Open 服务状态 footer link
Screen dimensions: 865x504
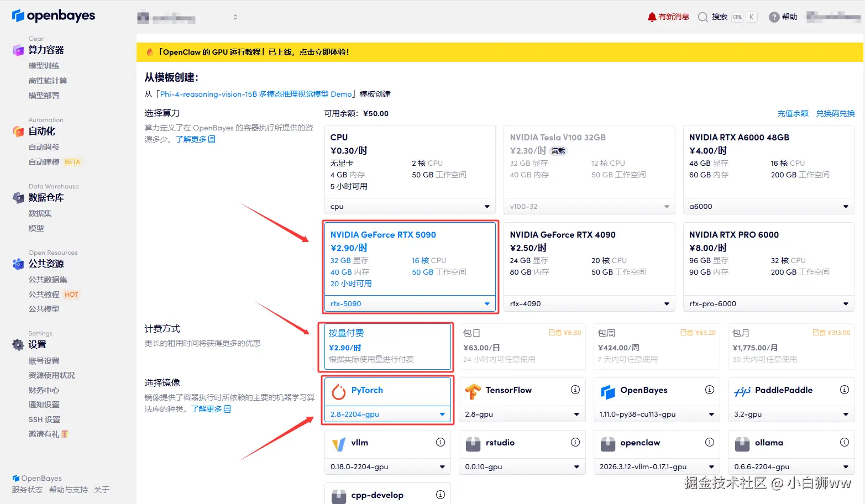27,490
